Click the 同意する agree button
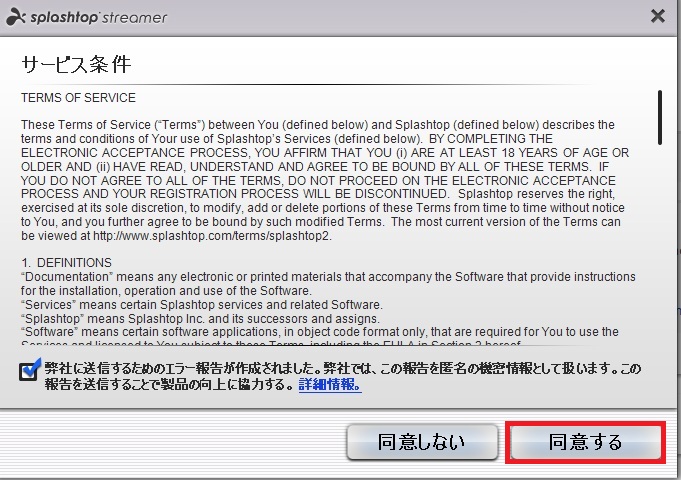 pos(585,442)
